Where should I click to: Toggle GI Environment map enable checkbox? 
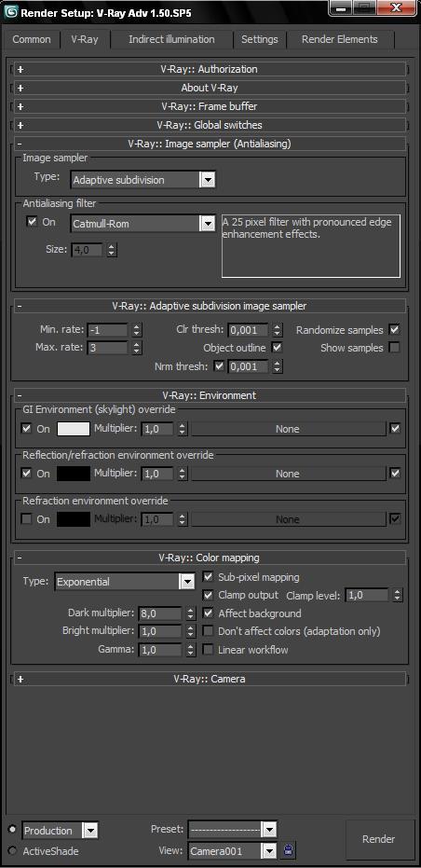(394, 429)
